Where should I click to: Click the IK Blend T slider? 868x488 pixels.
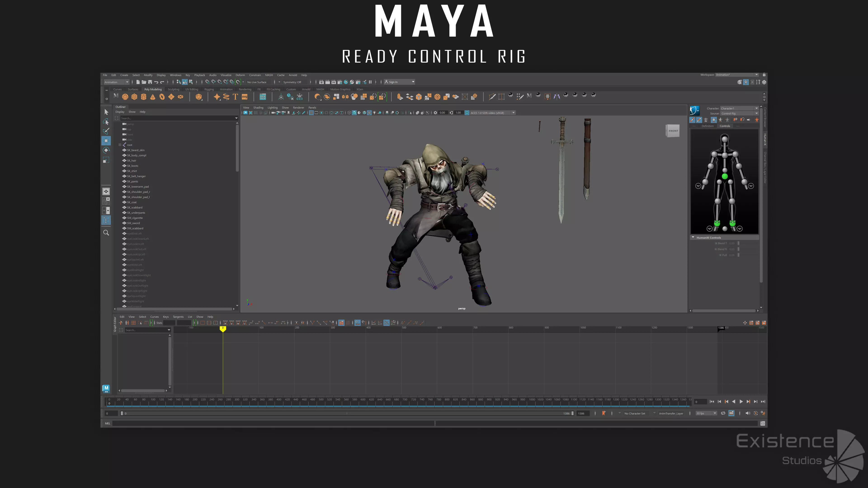click(x=738, y=243)
